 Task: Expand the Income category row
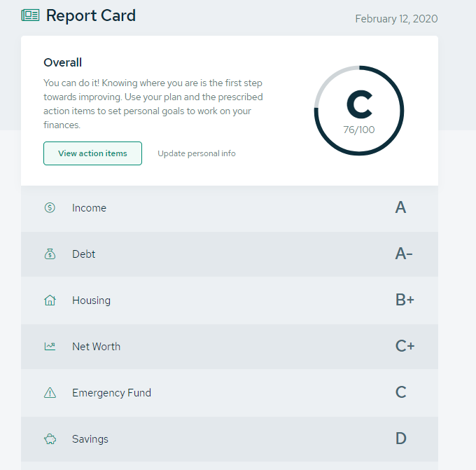[230, 208]
